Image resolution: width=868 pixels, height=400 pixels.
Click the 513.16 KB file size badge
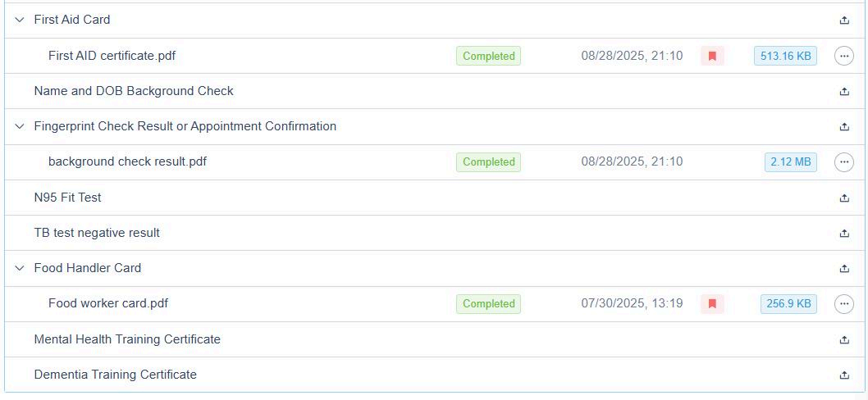(785, 56)
